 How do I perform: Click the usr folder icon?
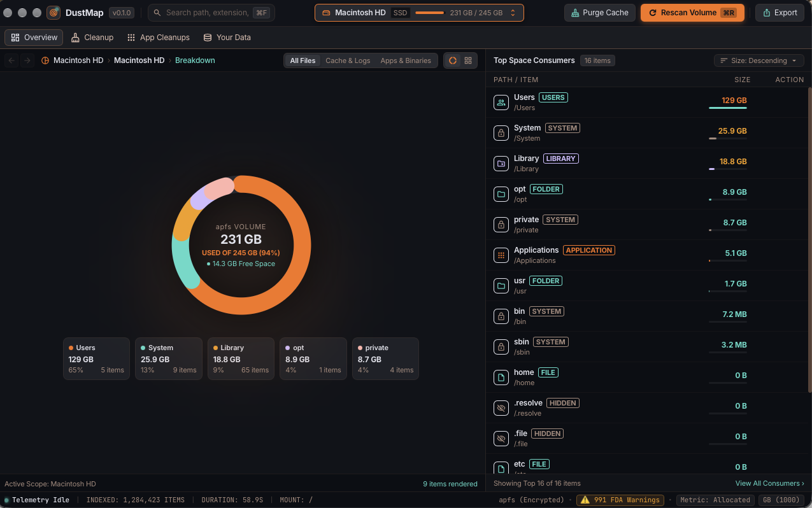point(501,286)
